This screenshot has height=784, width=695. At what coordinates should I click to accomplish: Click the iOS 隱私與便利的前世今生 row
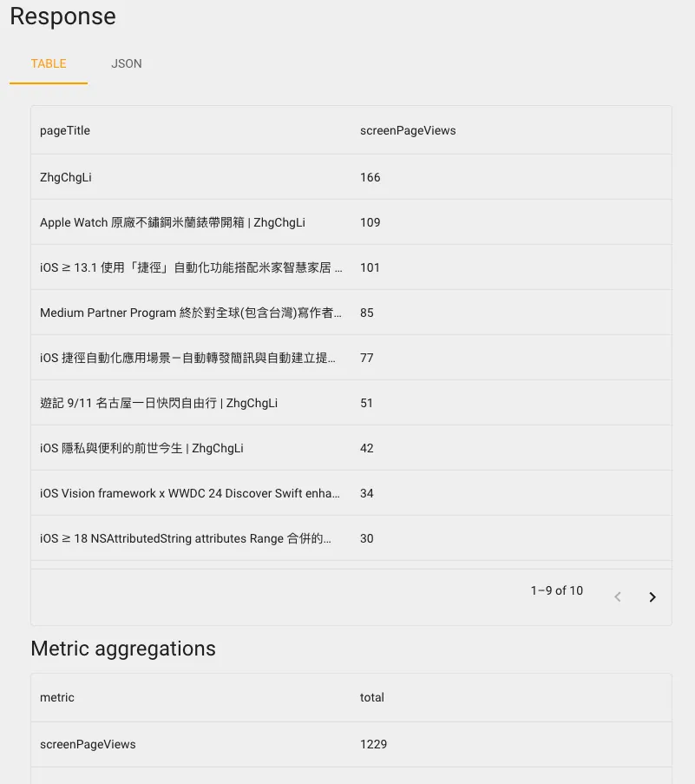[141, 448]
